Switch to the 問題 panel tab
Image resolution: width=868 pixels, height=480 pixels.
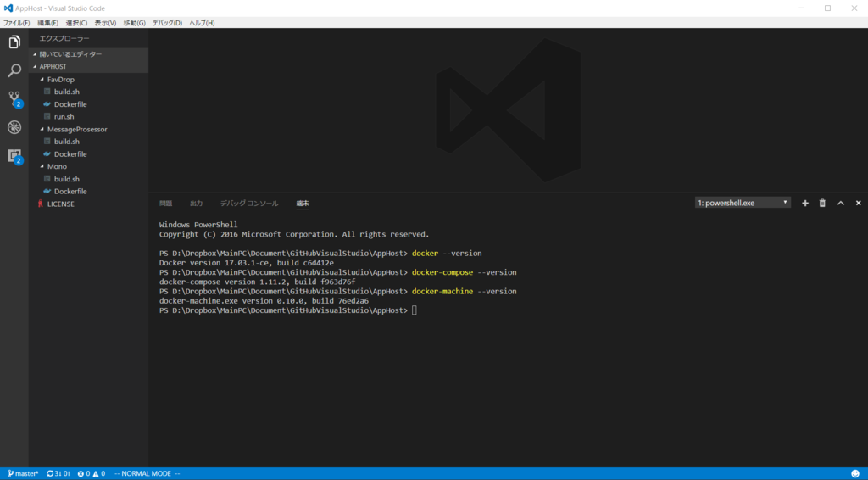165,204
